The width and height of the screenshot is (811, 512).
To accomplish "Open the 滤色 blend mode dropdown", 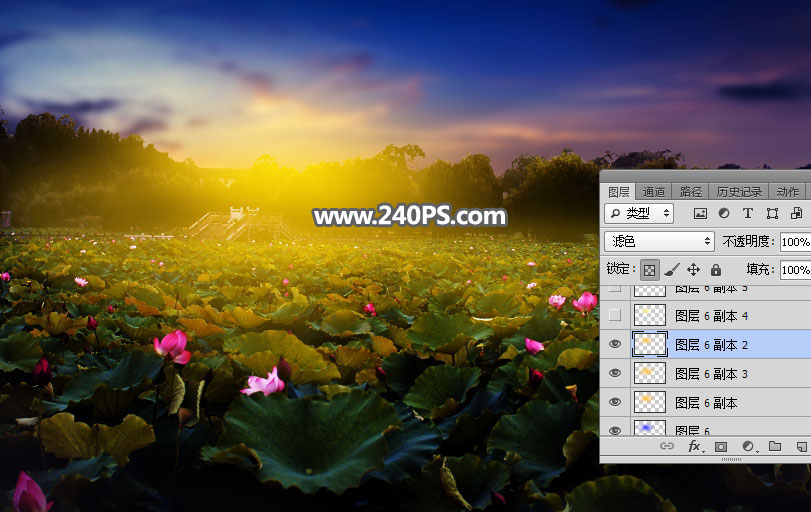I will (x=659, y=242).
